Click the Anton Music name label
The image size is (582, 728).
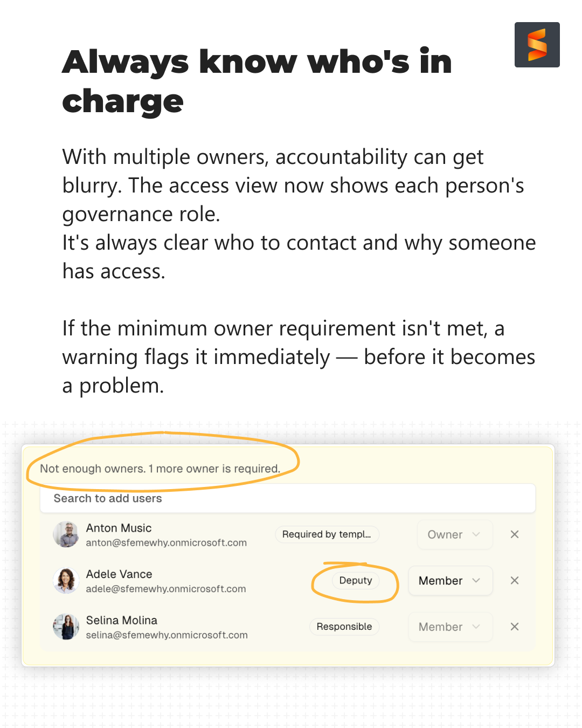point(119,528)
